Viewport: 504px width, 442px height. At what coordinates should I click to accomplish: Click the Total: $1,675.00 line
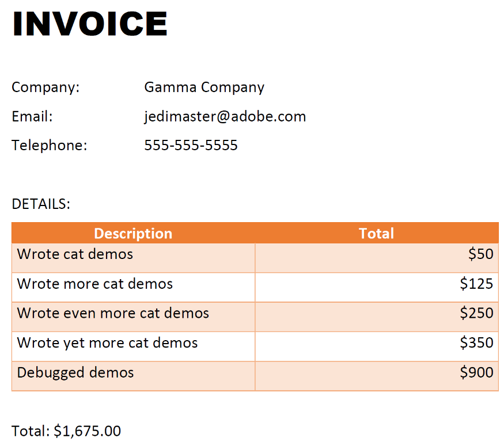click(66, 431)
